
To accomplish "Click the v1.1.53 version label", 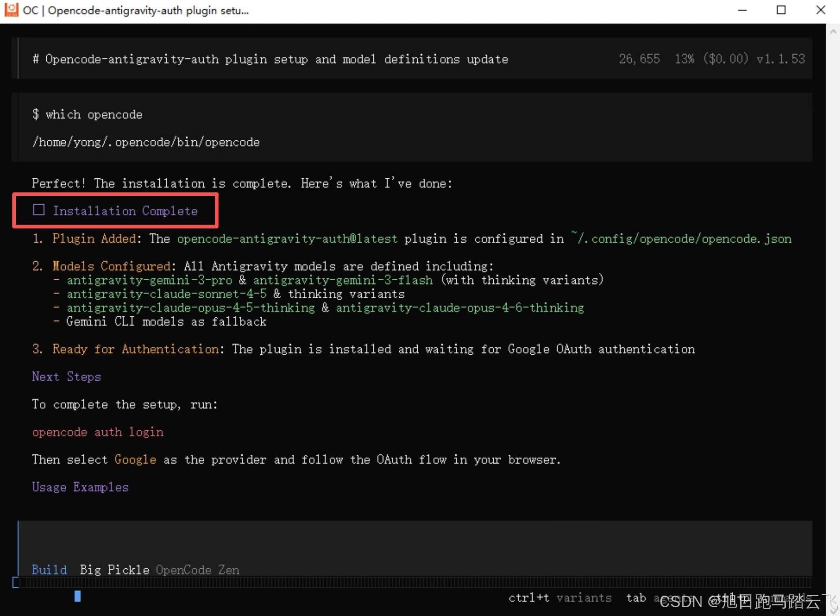I will [781, 59].
